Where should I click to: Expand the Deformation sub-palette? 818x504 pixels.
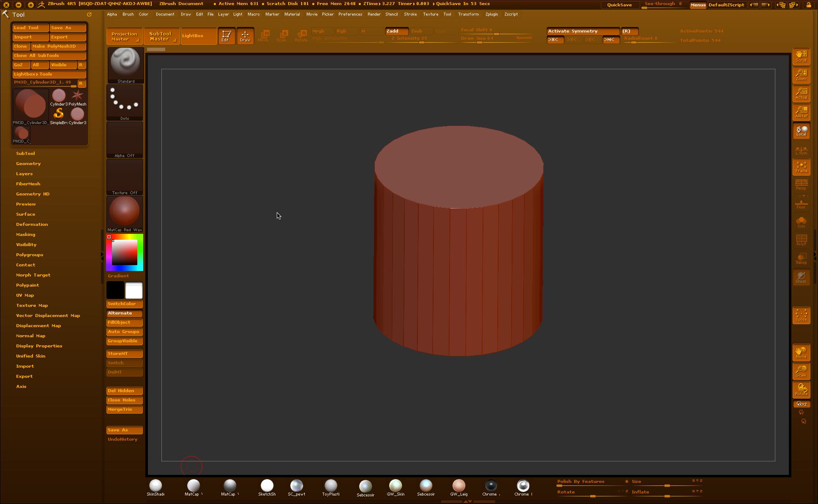pyautogui.click(x=32, y=225)
